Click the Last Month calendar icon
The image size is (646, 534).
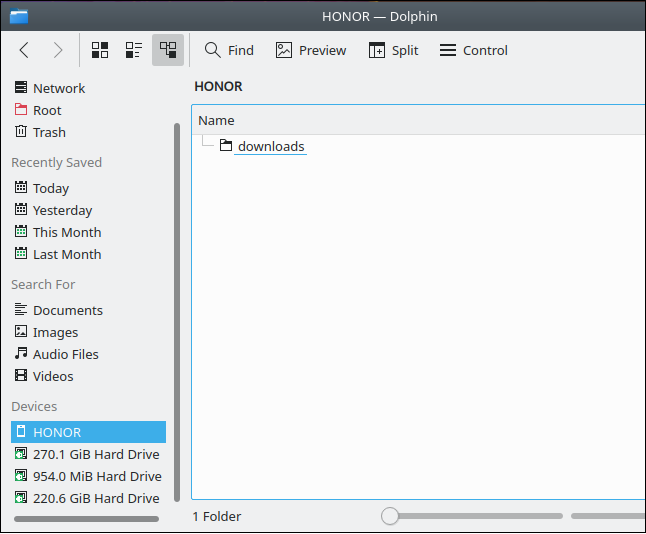click(21, 253)
